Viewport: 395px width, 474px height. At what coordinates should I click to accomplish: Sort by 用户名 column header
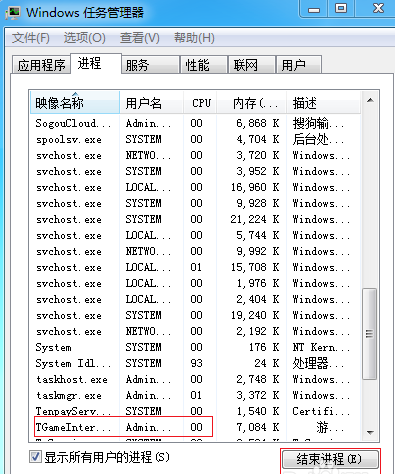(x=151, y=103)
